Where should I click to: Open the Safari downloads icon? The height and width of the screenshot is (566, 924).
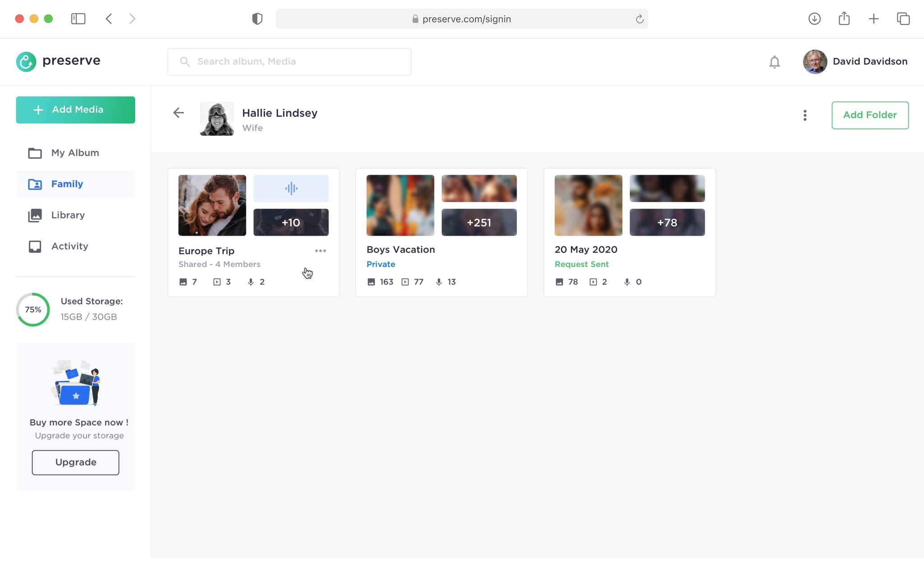[814, 19]
